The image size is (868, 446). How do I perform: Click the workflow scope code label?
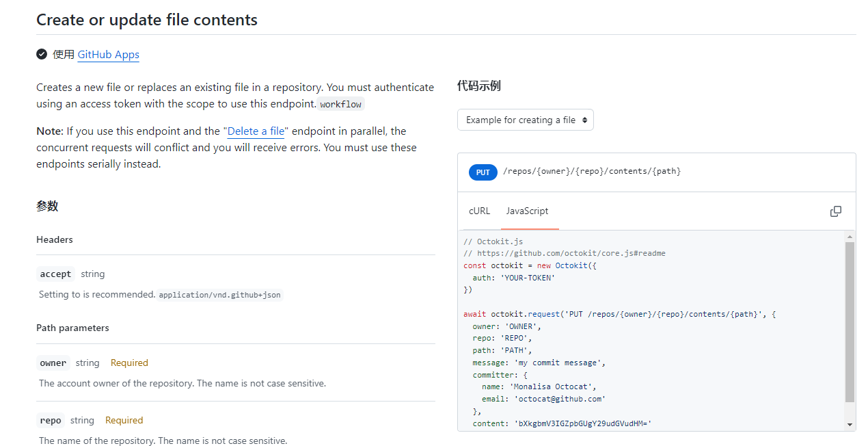pyautogui.click(x=342, y=105)
